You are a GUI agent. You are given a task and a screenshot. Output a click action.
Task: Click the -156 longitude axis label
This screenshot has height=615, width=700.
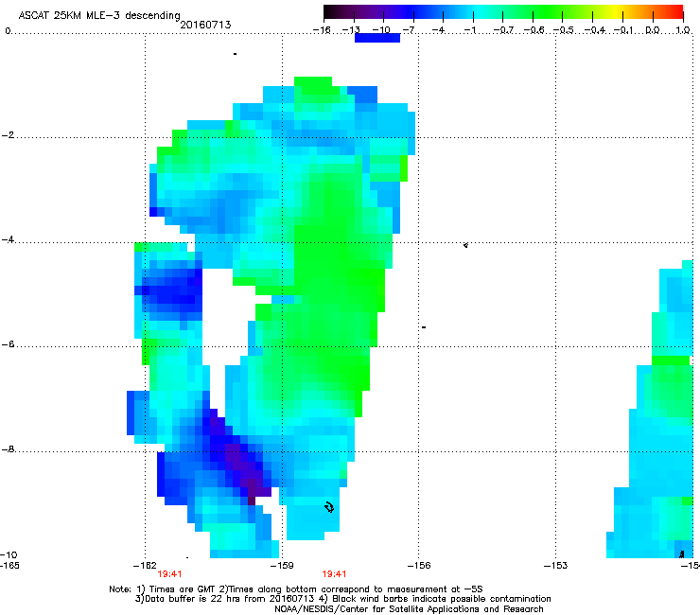point(419,566)
